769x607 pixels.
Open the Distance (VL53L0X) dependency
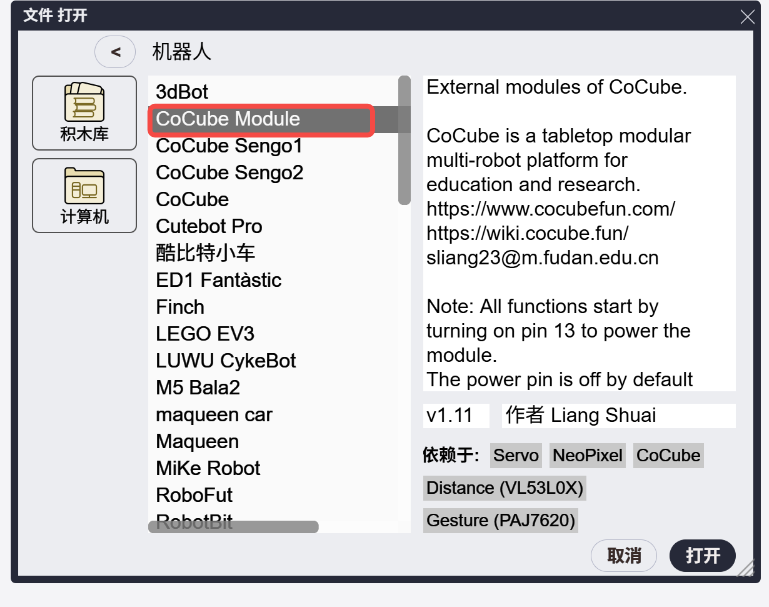tap(504, 488)
